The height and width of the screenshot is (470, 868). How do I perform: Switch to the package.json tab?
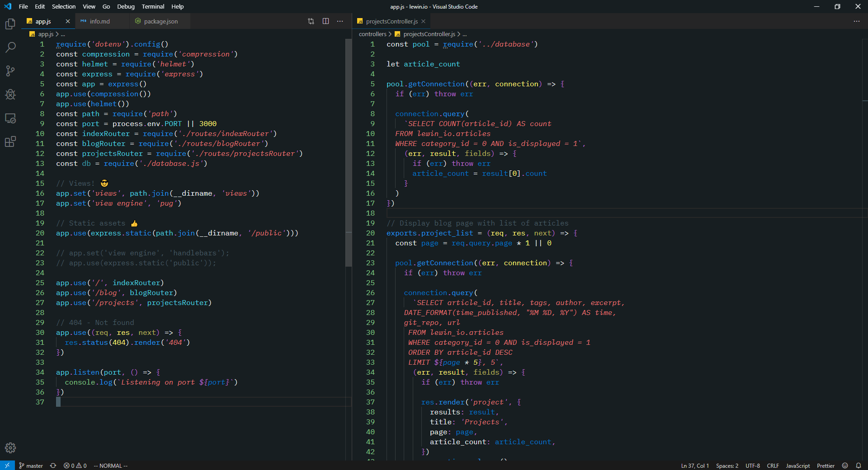tap(160, 21)
